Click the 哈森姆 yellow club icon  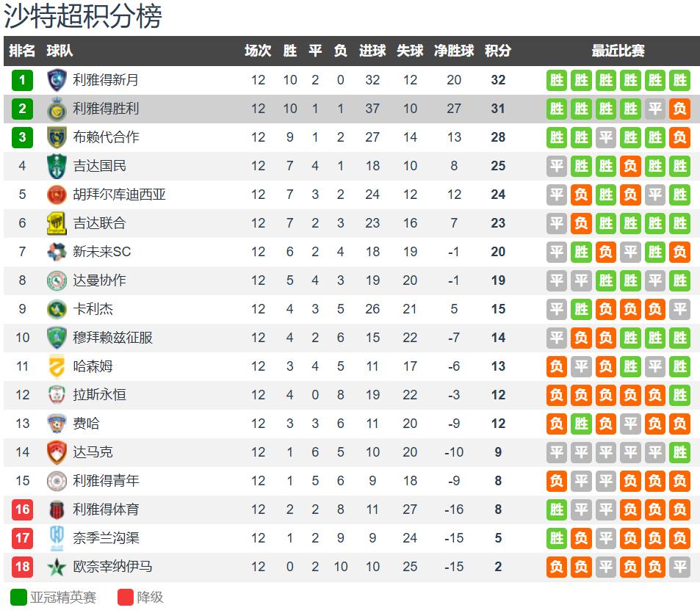point(57,366)
